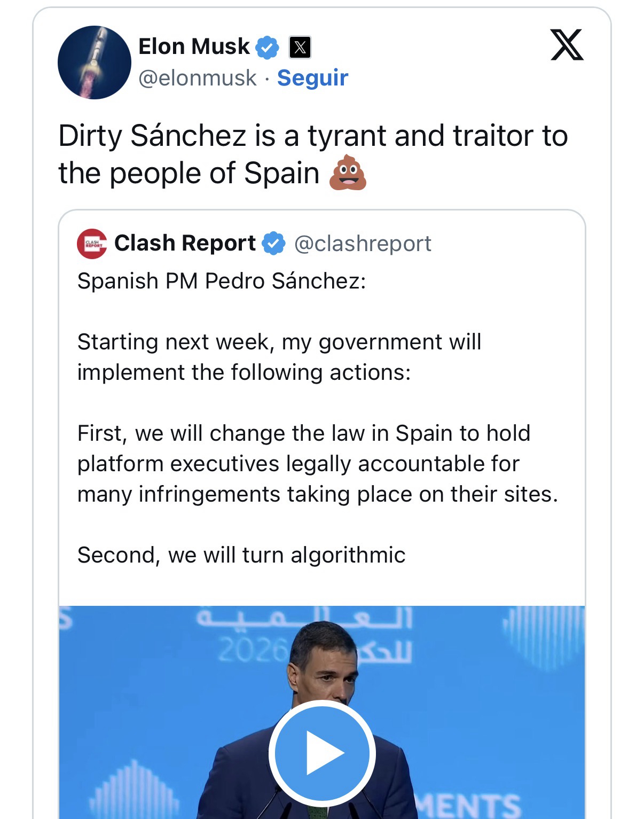The height and width of the screenshot is (819, 644).
Task: Click the X logo in the top-right corner
Action: click(567, 45)
